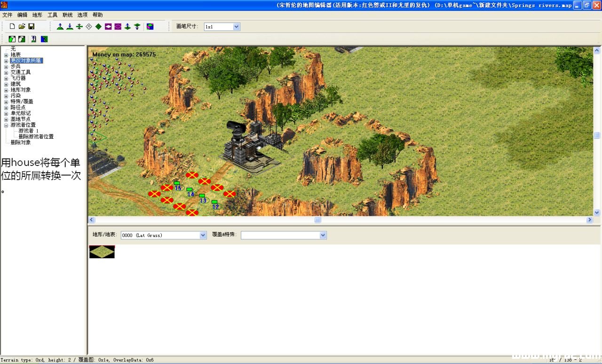Image resolution: width=602 pixels, height=364 pixels.
Task: Select the 污染 tree item
Action: pos(16,95)
